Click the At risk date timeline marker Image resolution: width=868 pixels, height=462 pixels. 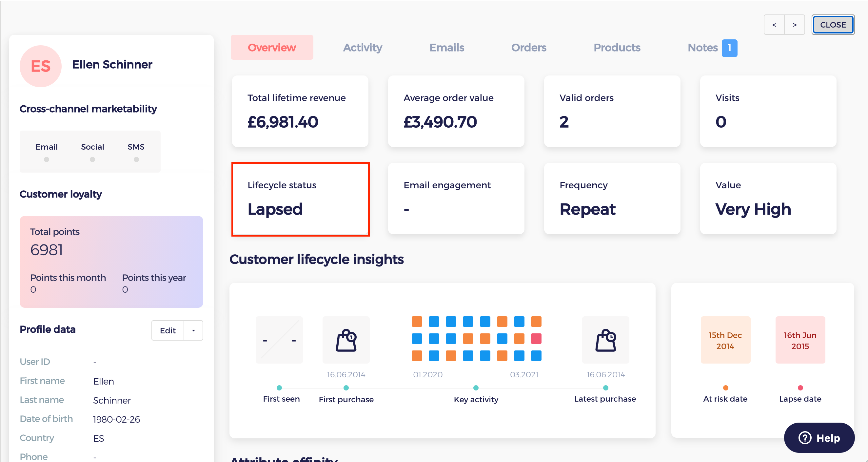point(725,388)
